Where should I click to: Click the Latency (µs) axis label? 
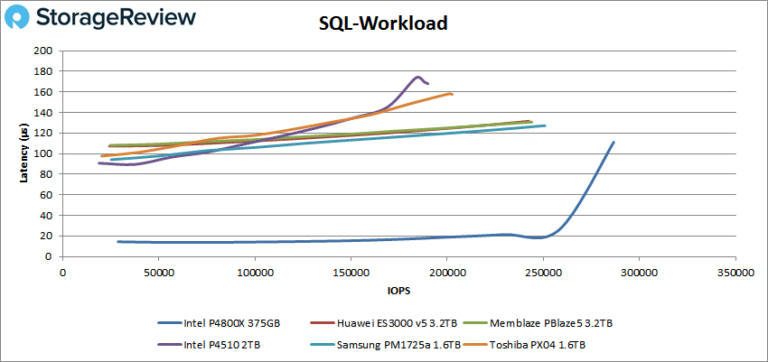[23, 153]
